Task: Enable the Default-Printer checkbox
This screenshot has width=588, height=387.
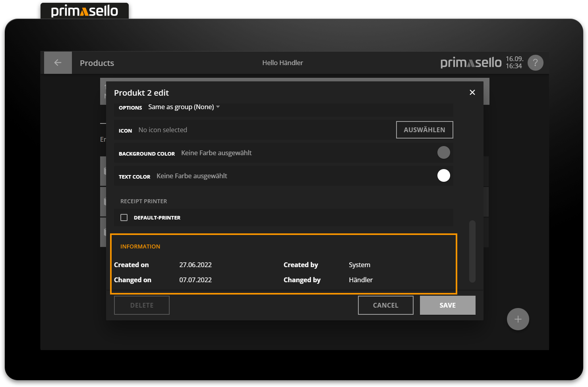Action: (124, 218)
